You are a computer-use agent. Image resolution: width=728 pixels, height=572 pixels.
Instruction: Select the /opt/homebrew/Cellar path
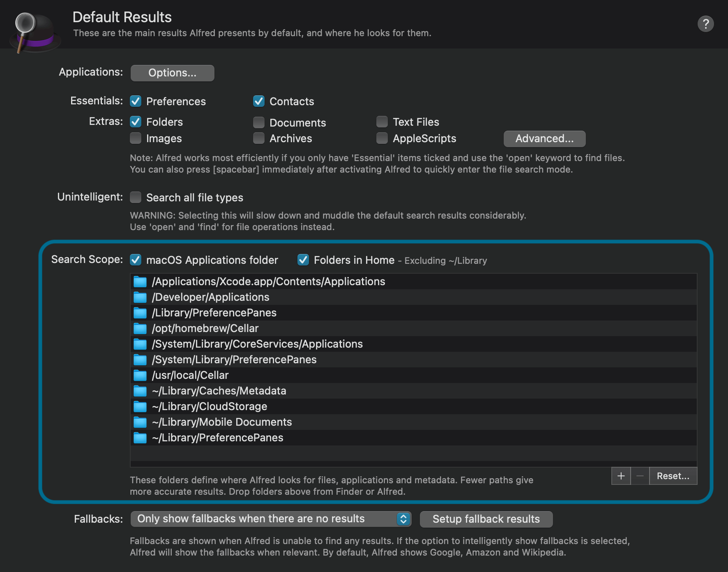(413, 328)
